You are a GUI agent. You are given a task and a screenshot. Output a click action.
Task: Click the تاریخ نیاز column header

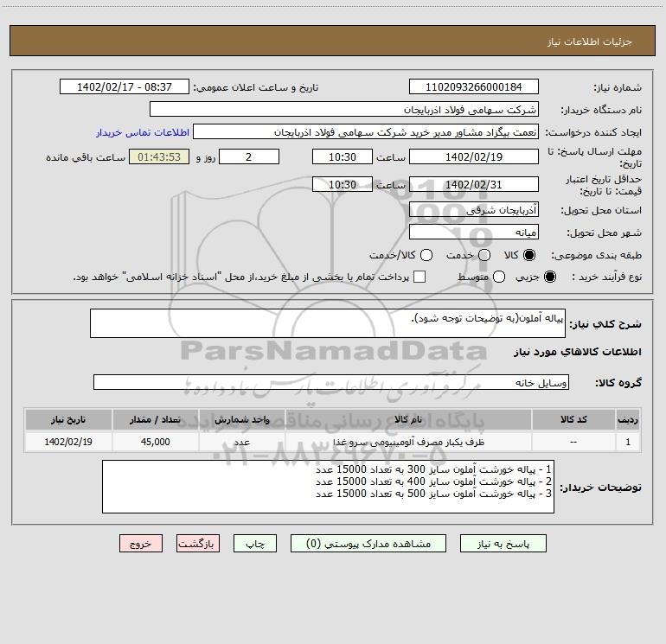pos(68,419)
